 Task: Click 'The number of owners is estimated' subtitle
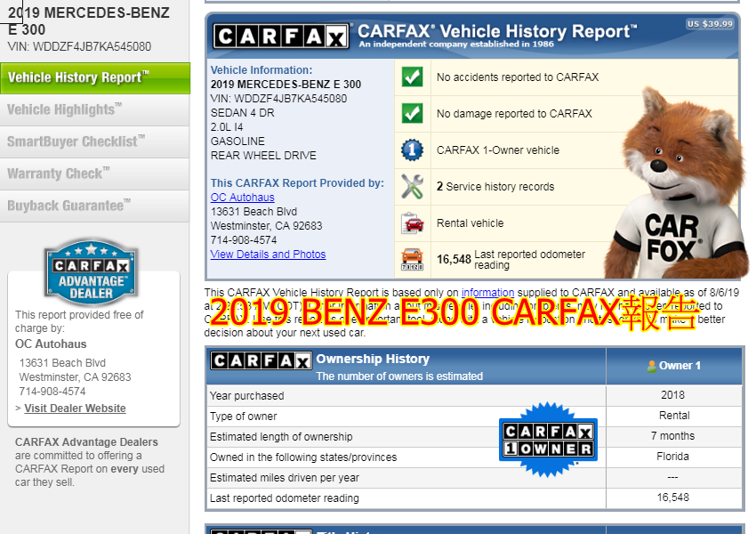coord(399,376)
